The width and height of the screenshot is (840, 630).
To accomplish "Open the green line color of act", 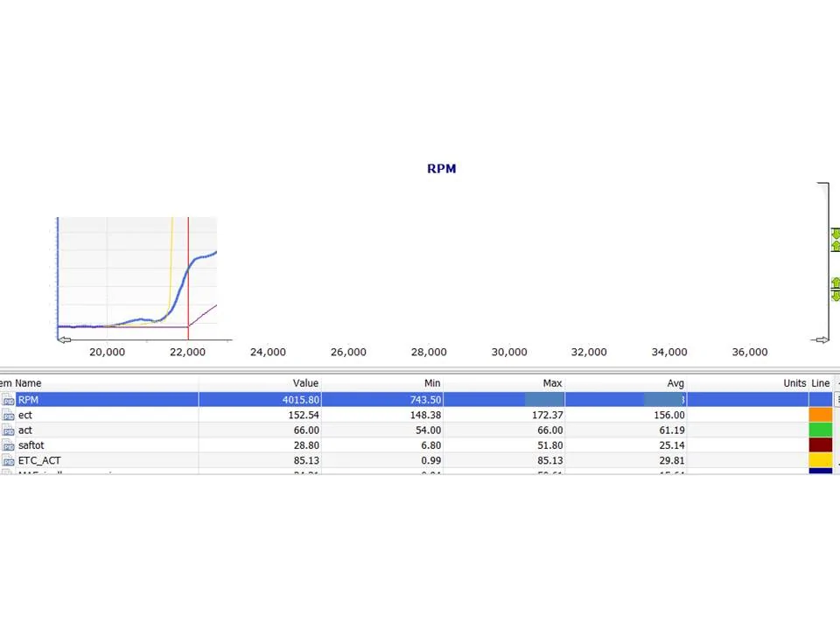I will click(x=820, y=430).
